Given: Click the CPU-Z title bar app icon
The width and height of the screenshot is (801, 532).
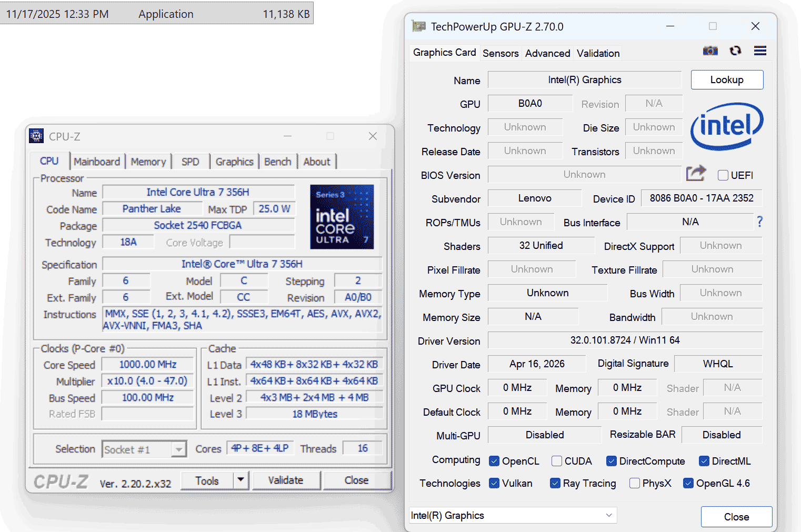Looking at the screenshot, I should click(x=36, y=136).
